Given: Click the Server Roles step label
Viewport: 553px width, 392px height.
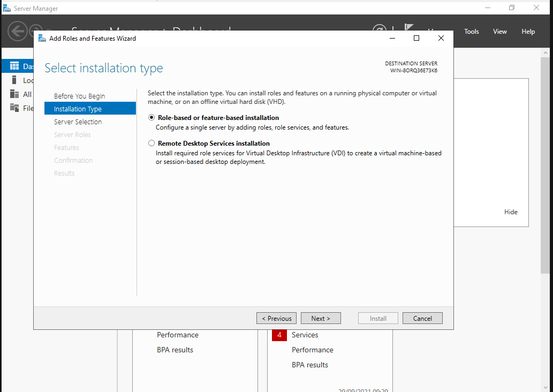Looking at the screenshot, I should (x=72, y=134).
